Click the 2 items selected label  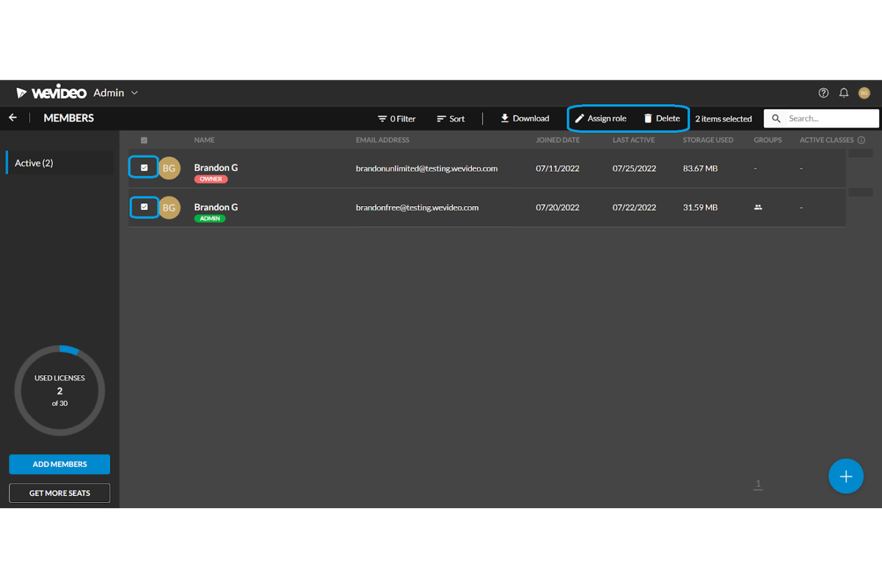click(723, 119)
